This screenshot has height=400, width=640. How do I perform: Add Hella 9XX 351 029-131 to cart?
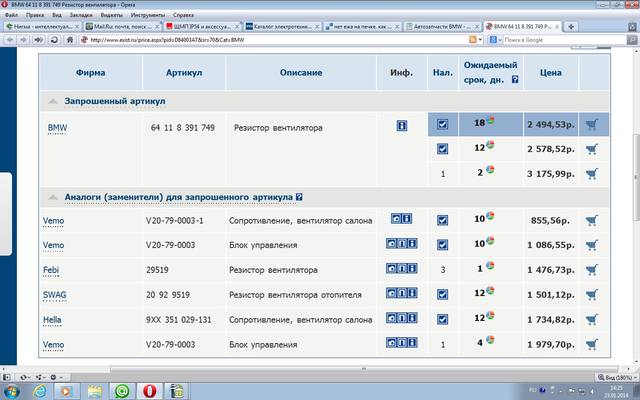592,320
